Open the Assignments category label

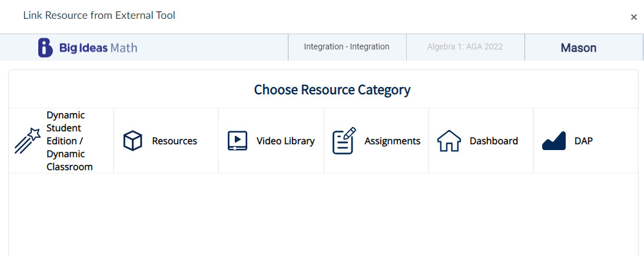point(392,141)
